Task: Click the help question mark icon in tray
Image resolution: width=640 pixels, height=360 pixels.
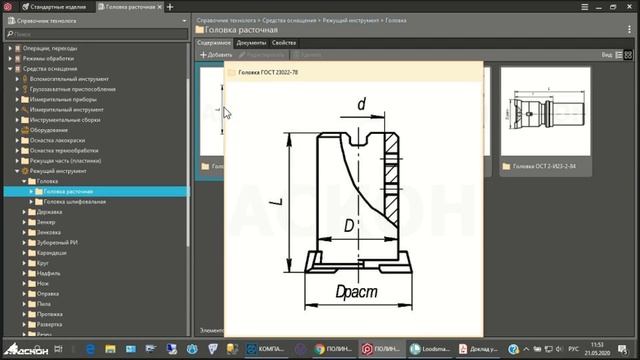Action: pos(513,349)
